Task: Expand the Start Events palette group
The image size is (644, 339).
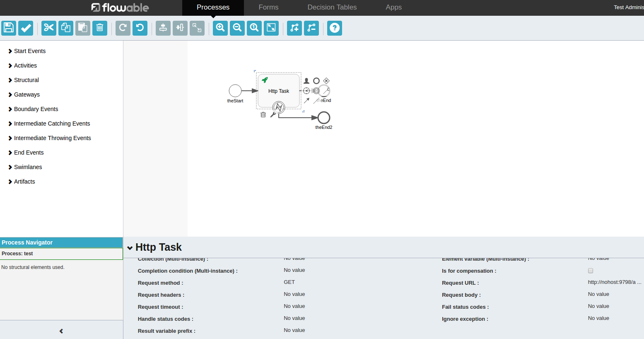Action: pyautogui.click(x=29, y=51)
